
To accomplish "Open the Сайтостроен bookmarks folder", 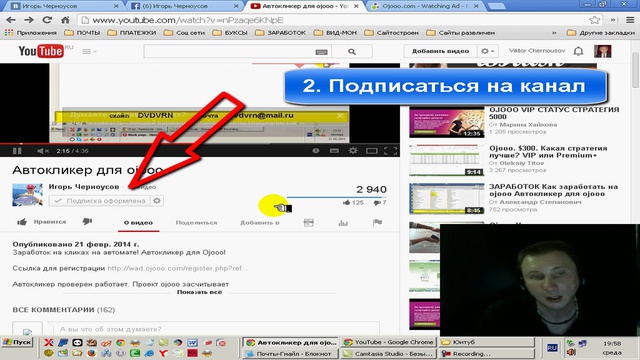I will (391, 33).
